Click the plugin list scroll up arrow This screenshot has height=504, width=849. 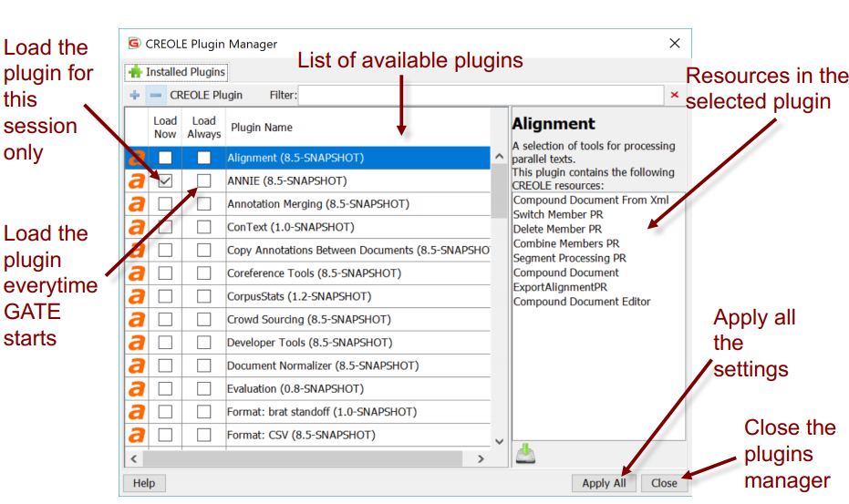[499, 157]
